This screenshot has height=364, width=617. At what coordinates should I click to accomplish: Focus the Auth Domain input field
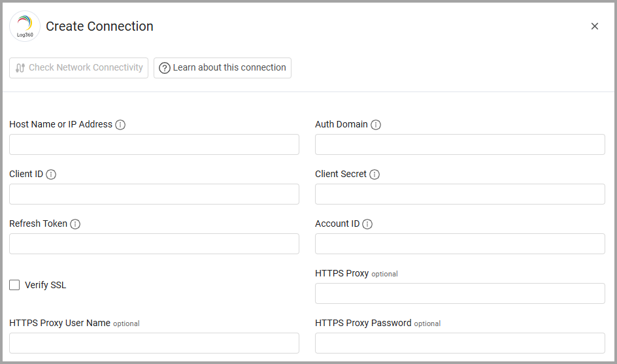(460, 144)
